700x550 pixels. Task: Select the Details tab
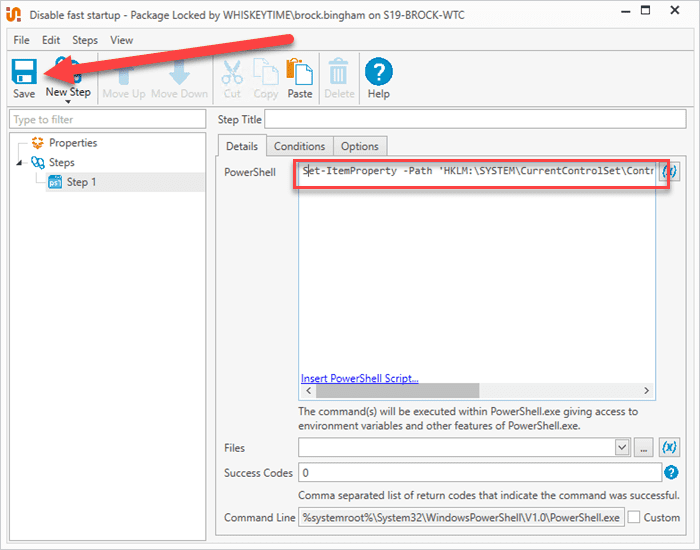click(242, 146)
